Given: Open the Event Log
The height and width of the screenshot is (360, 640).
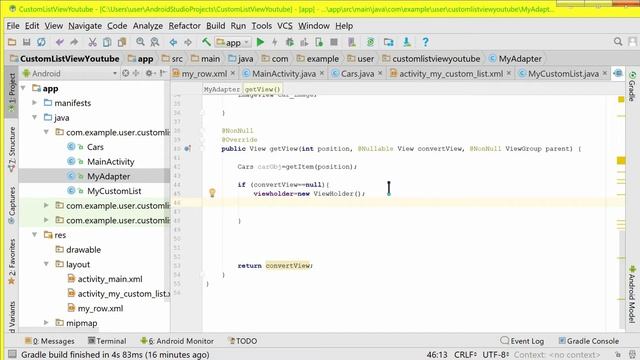Looking at the screenshot, I should pos(522,341).
